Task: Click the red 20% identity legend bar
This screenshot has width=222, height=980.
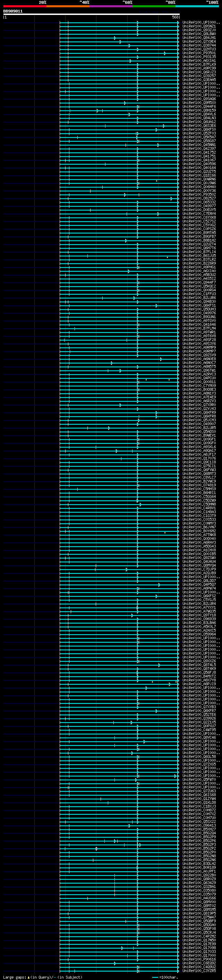Action: point(25,6)
